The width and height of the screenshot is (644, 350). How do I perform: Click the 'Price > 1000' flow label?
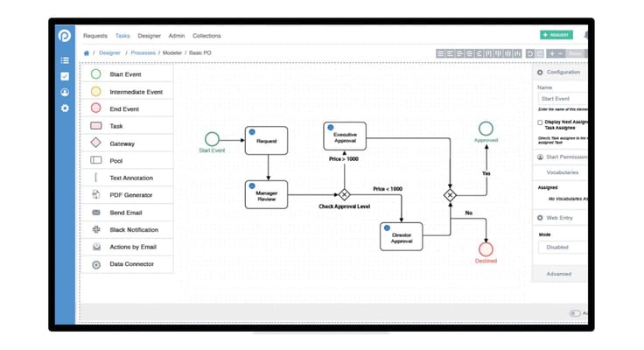tap(344, 159)
